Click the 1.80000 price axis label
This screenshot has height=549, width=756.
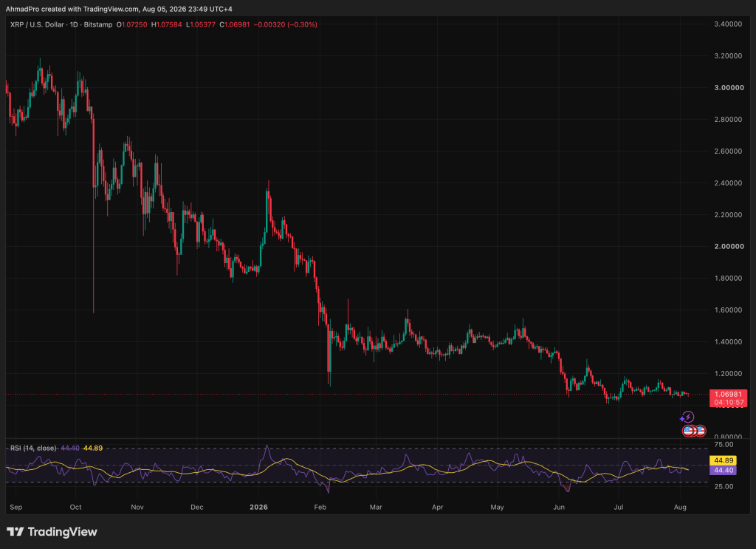coord(728,279)
